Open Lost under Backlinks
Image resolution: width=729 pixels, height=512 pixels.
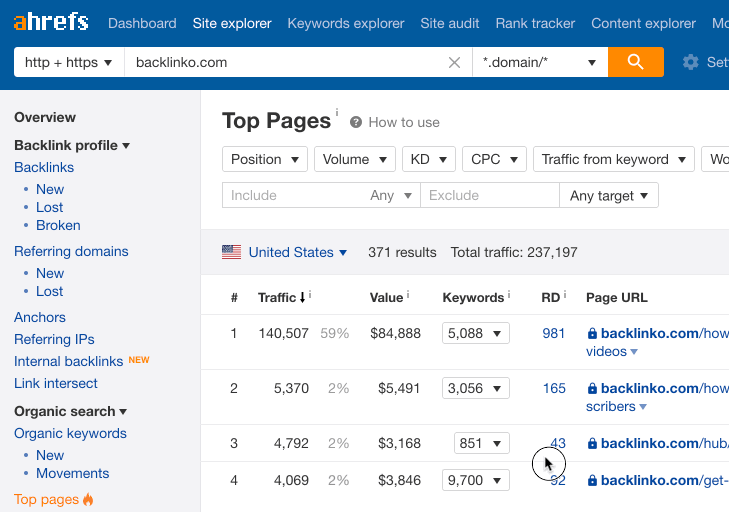point(49,207)
